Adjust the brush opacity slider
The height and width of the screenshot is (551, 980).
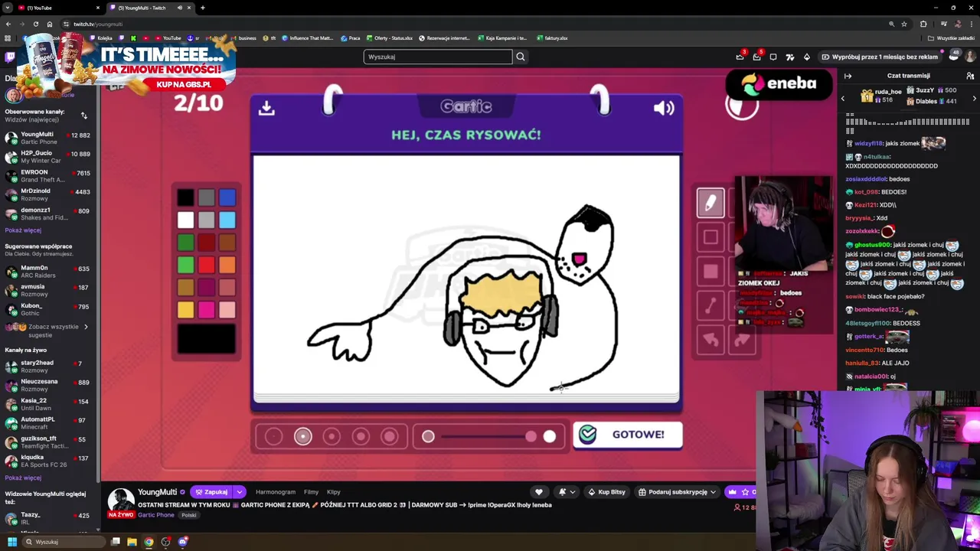[x=488, y=436]
